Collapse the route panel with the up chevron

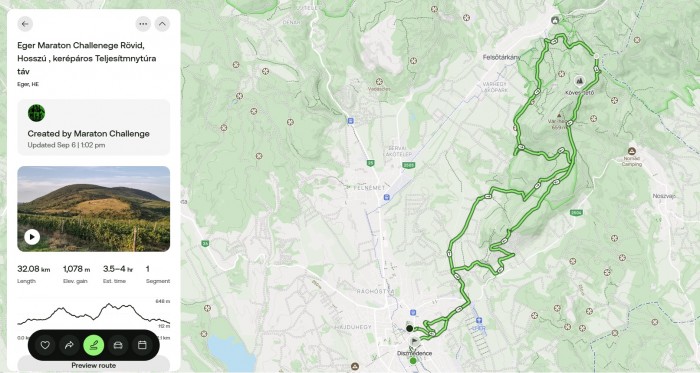pyautogui.click(x=162, y=24)
